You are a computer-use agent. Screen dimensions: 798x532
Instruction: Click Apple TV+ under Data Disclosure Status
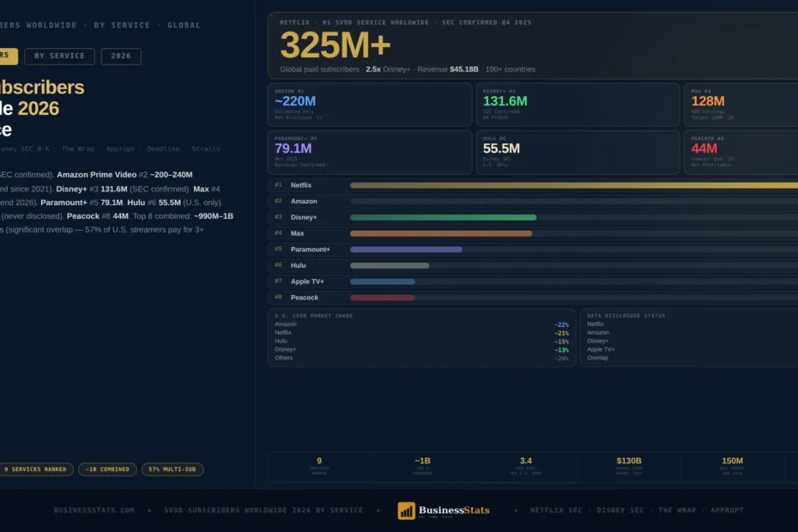(601, 349)
